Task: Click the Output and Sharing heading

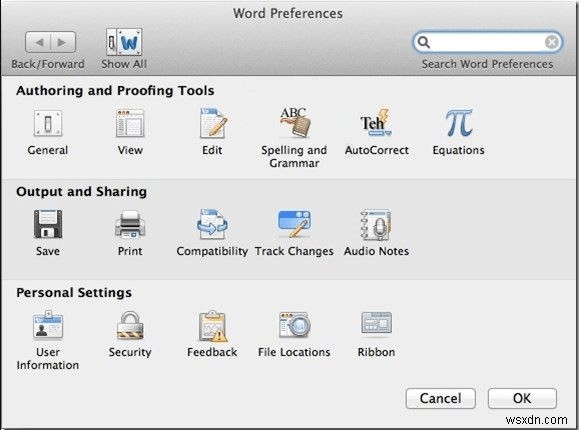Action: [82, 192]
